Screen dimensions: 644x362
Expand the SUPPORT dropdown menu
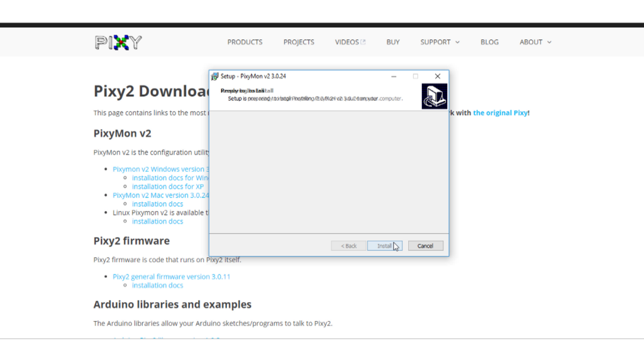tap(440, 42)
